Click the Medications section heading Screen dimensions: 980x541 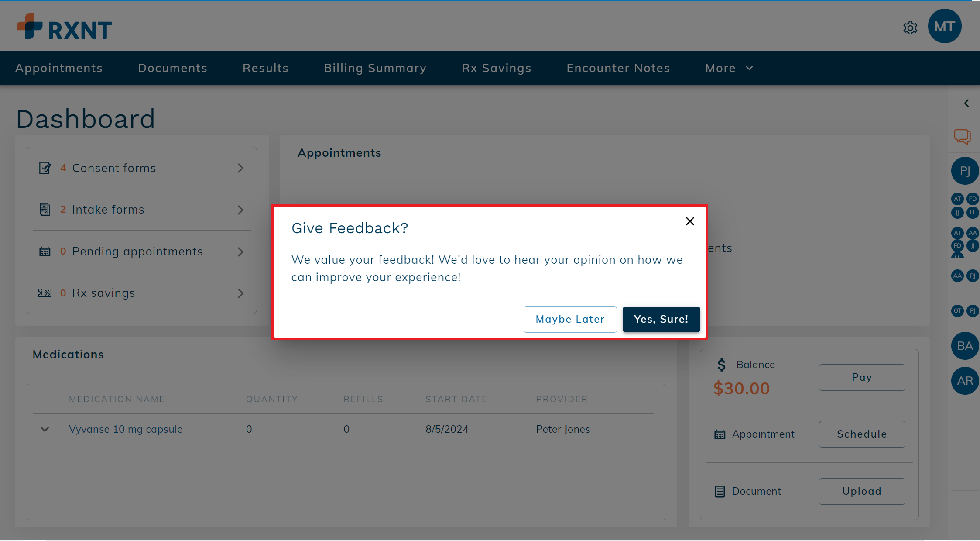coord(69,355)
